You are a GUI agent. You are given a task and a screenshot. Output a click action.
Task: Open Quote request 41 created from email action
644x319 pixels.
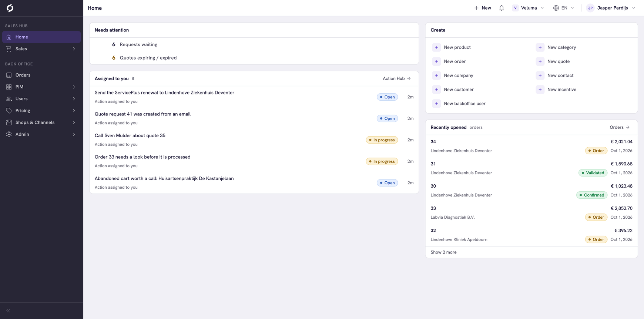point(254,118)
